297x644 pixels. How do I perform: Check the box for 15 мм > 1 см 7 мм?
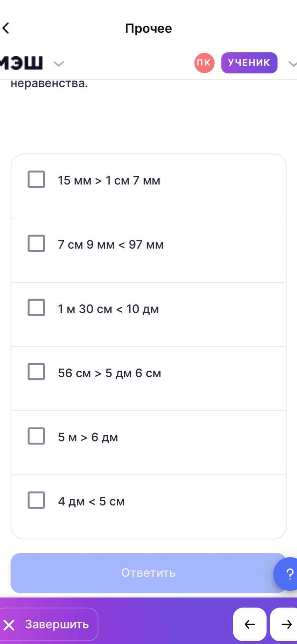[x=36, y=179]
